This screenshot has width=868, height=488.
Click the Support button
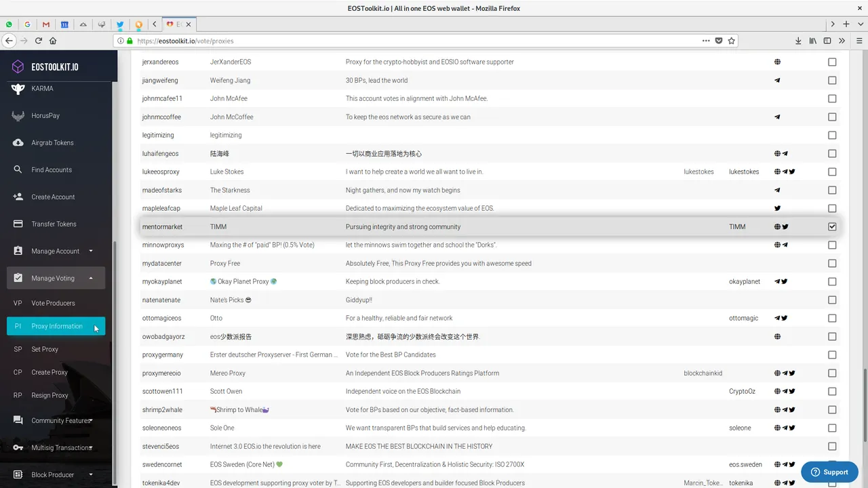point(829,472)
